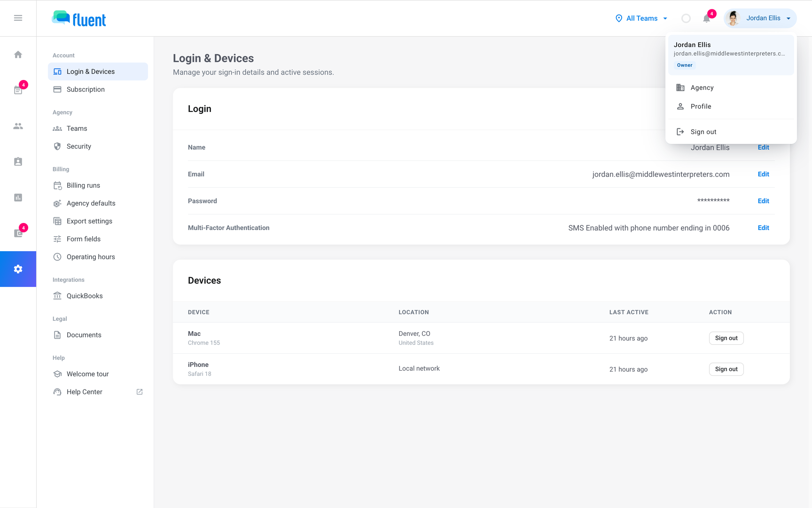Open the calendar icon with badge in sidebar
The height and width of the screenshot is (508, 812).
point(18,90)
